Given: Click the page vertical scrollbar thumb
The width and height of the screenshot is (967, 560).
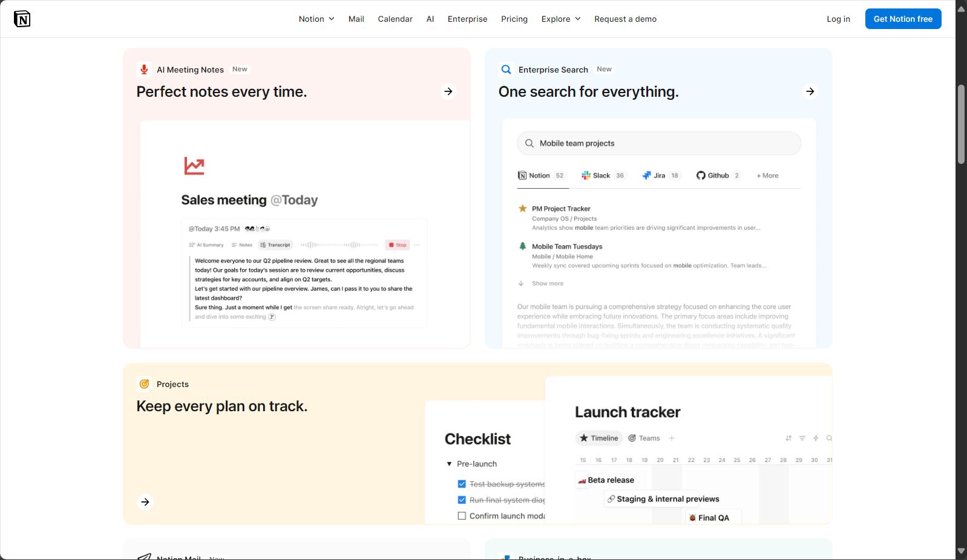Looking at the screenshot, I should click(x=961, y=124).
